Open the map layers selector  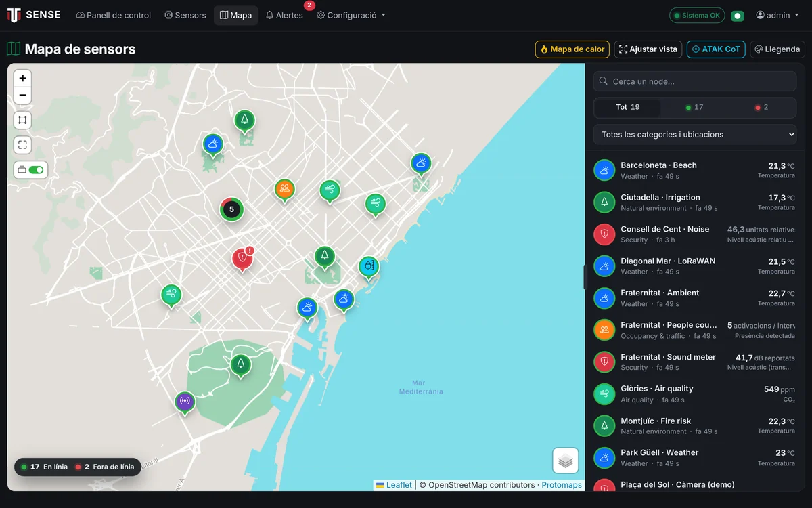566,461
